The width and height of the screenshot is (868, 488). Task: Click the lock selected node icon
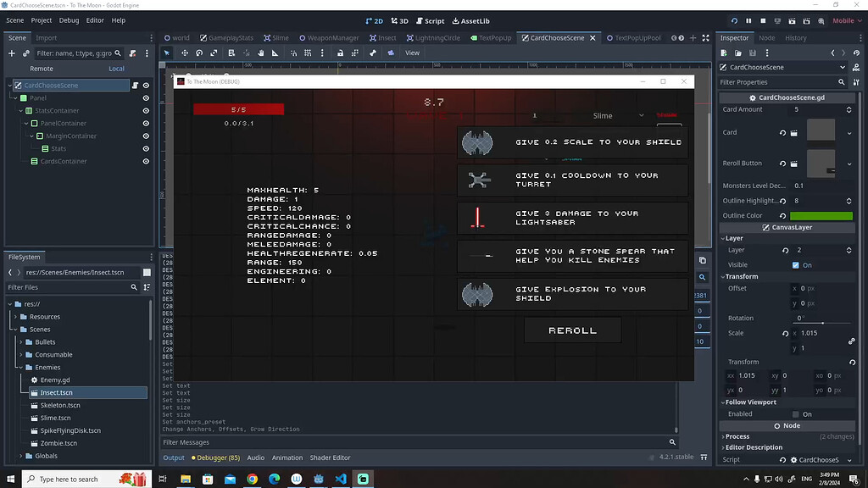(x=340, y=53)
